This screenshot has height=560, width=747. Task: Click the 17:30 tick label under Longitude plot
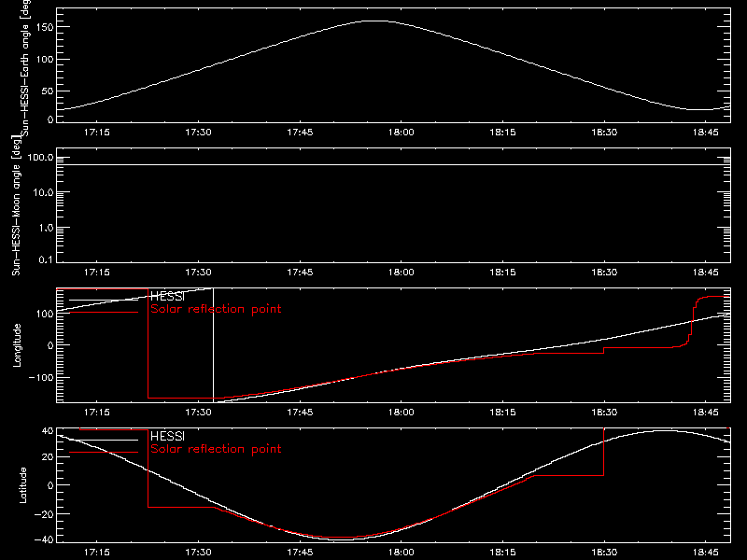pos(198,413)
